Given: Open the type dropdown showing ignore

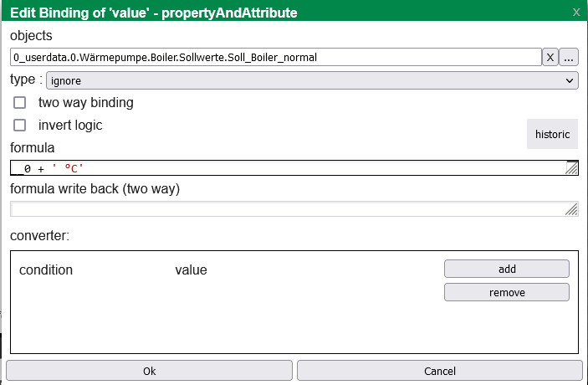Looking at the screenshot, I should click(x=311, y=80).
